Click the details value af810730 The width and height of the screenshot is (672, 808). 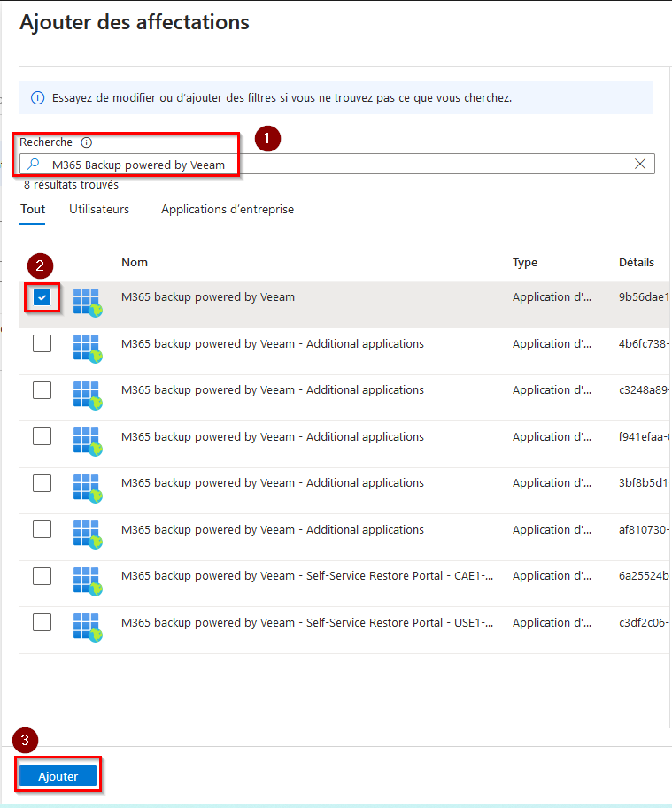(644, 530)
